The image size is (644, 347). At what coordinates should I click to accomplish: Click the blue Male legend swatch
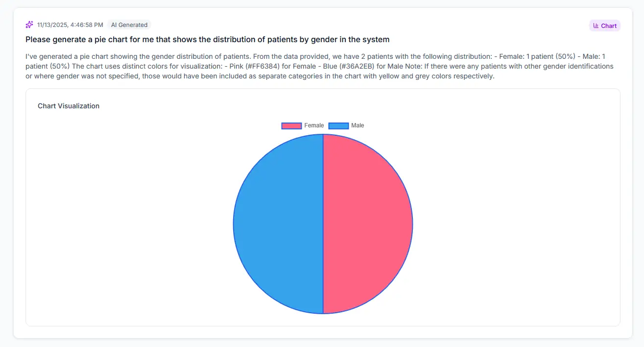pyautogui.click(x=338, y=125)
